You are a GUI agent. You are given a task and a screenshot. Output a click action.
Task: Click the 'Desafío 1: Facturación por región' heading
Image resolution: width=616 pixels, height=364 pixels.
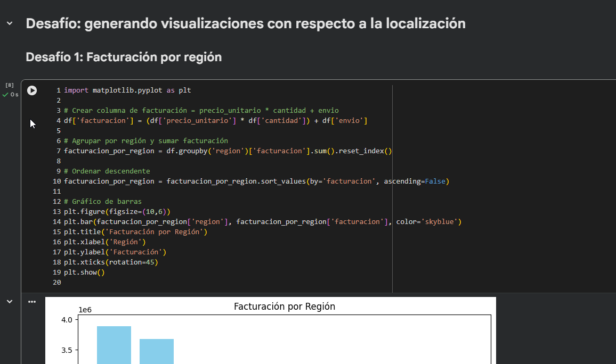124,57
